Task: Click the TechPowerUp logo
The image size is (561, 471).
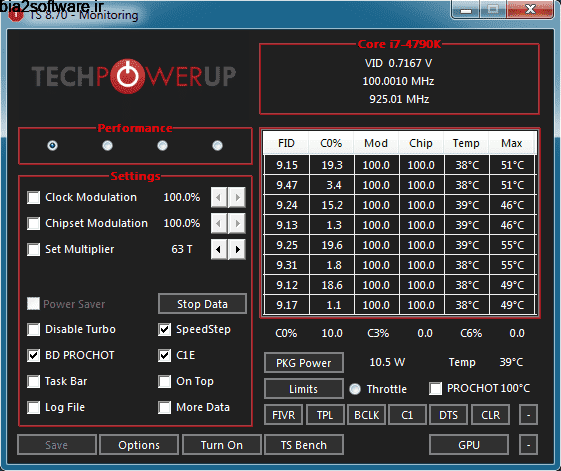Action: (x=134, y=76)
